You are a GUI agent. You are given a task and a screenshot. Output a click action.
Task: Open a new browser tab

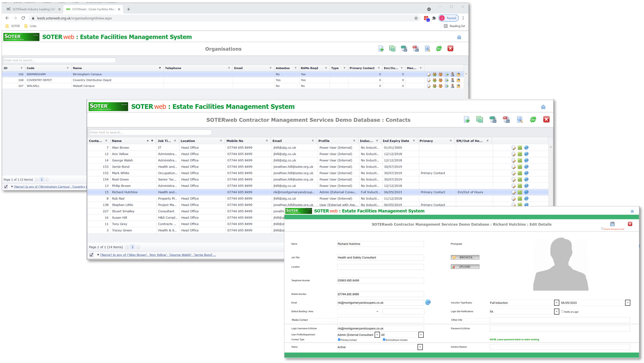pos(128,9)
